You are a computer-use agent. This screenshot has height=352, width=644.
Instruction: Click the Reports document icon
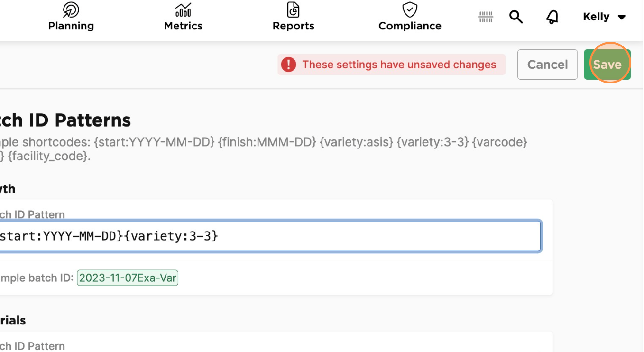tap(294, 9)
